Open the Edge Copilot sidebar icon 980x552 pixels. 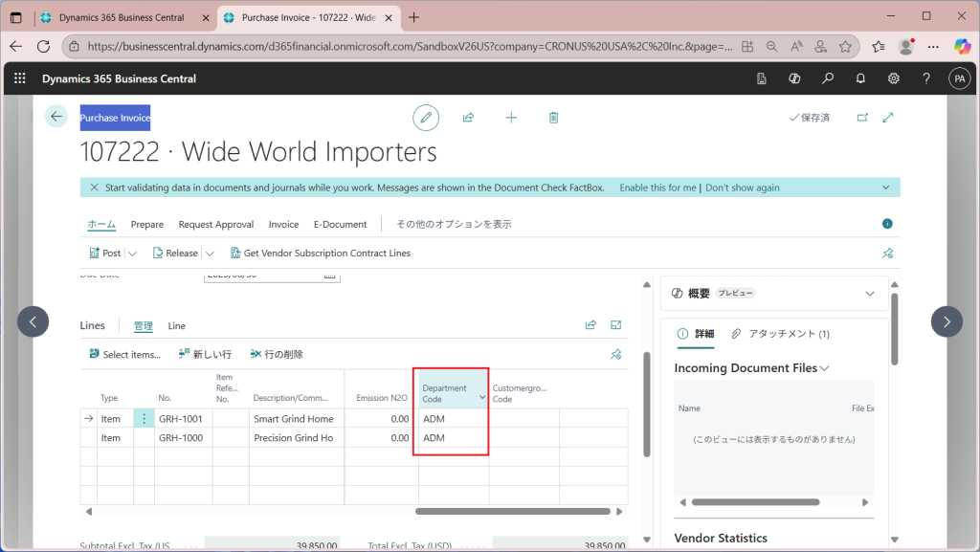[963, 46]
